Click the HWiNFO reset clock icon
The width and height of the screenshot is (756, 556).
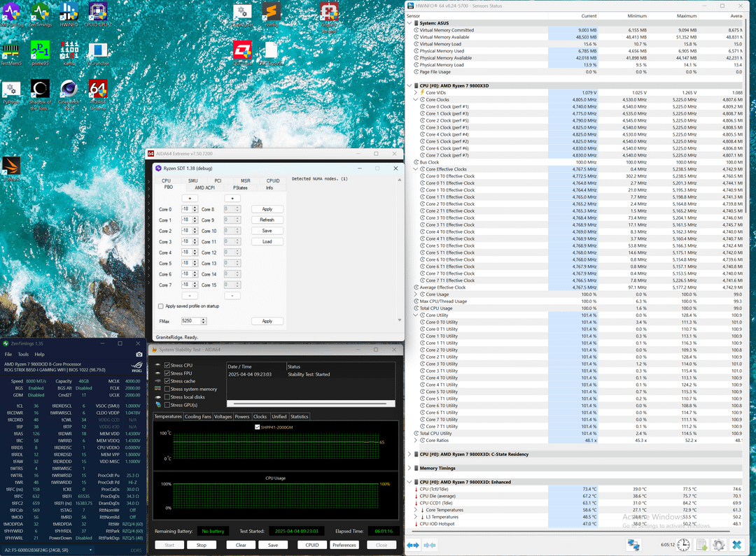(683, 545)
